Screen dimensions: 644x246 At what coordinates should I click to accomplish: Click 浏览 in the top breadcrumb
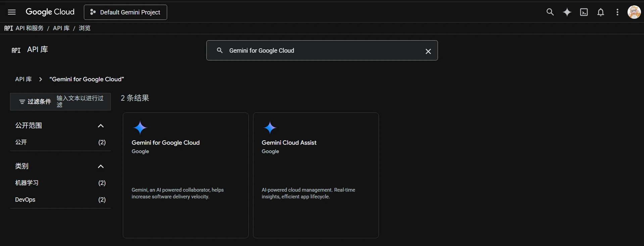click(x=85, y=28)
